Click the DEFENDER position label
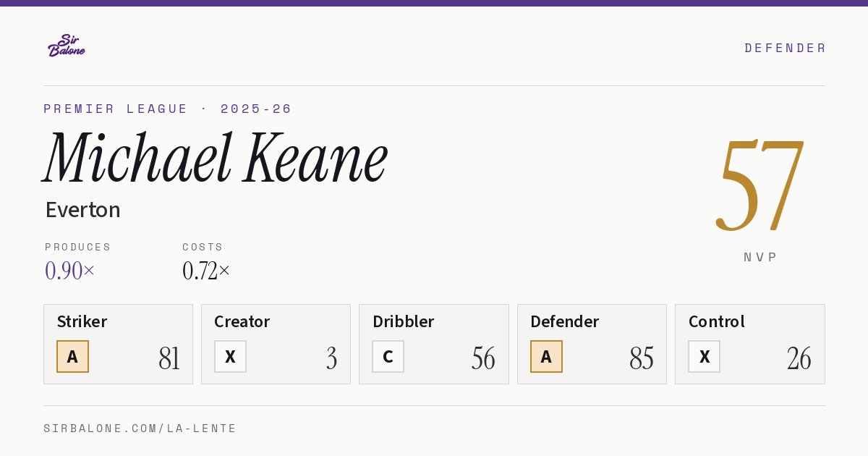The width and height of the screenshot is (868, 456). point(785,48)
